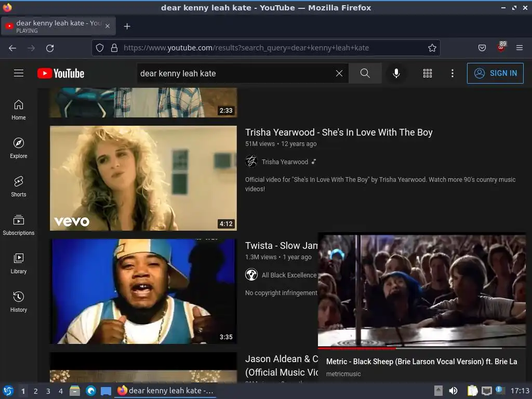Open the video thumbnail with 2:33 duration
This screenshot has width=532, height=399.
tap(143, 102)
